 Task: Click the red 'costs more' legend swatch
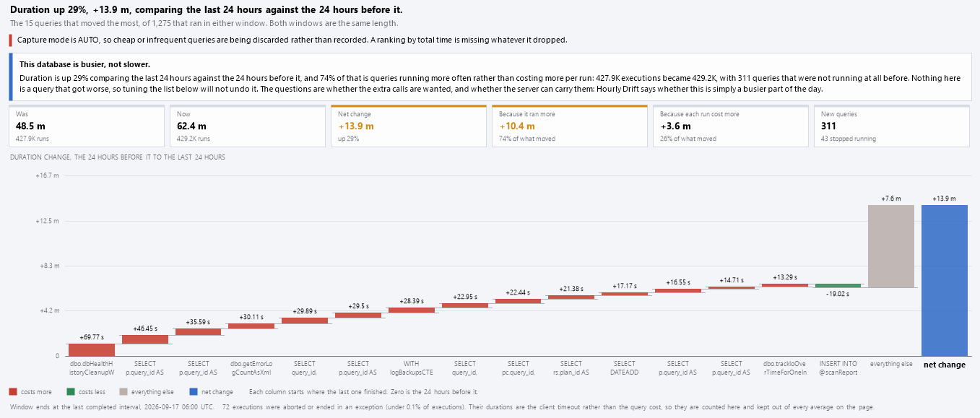pyautogui.click(x=13, y=392)
